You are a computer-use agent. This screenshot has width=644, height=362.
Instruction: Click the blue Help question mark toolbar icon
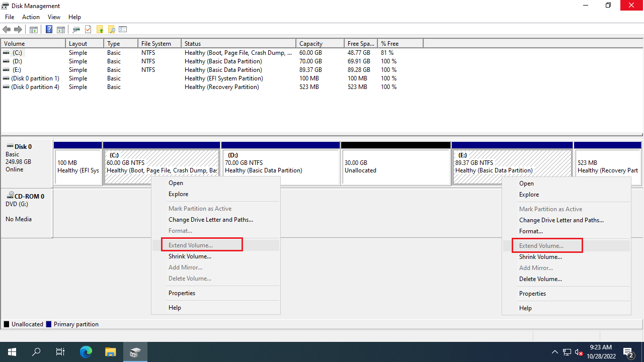pyautogui.click(x=49, y=30)
